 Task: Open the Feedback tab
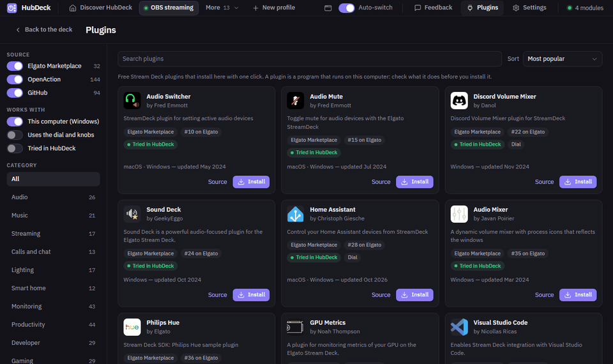[x=433, y=8]
